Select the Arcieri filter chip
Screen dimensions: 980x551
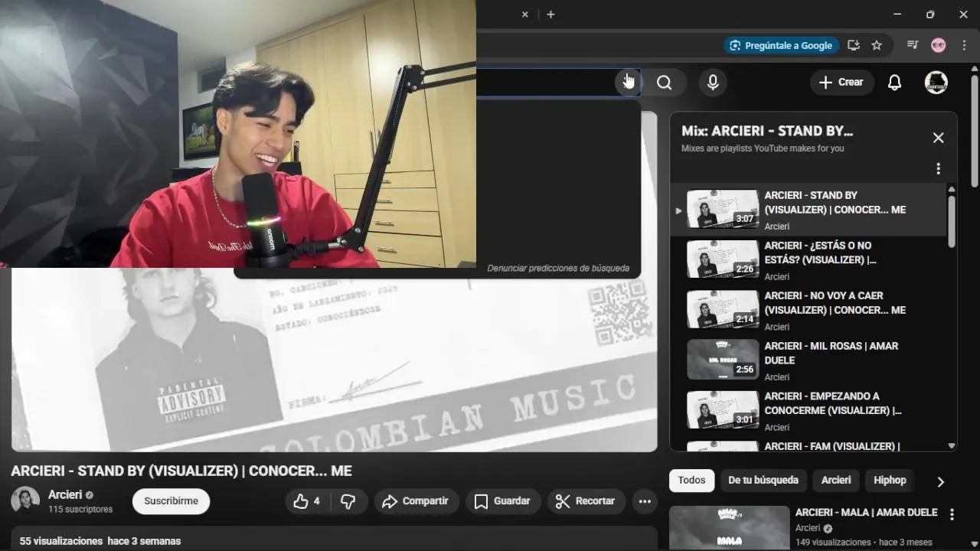(x=836, y=481)
